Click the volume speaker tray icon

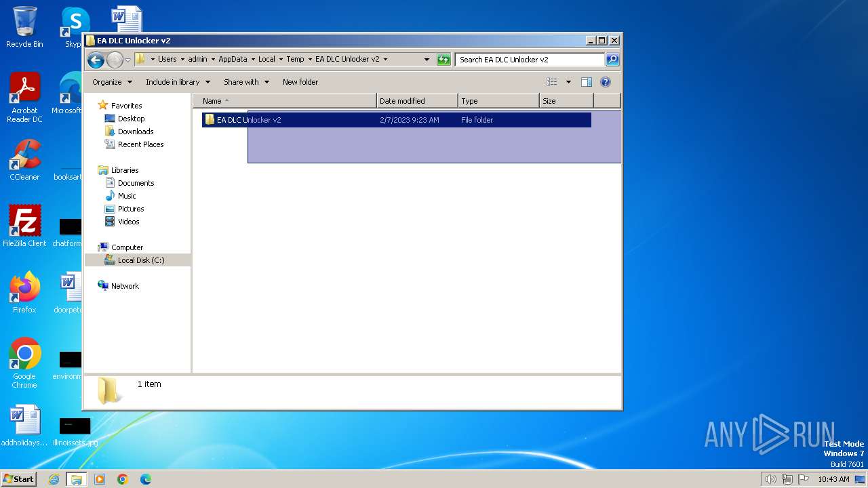click(x=770, y=479)
